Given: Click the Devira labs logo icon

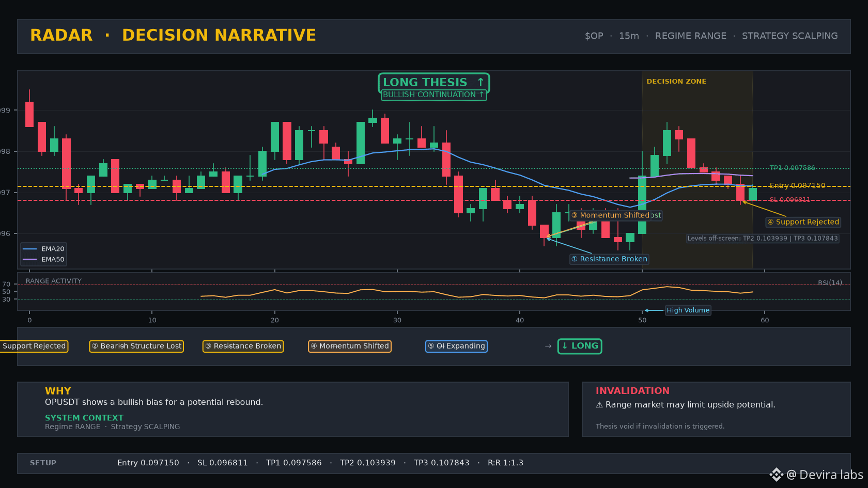Looking at the screenshot, I should [776, 475].
